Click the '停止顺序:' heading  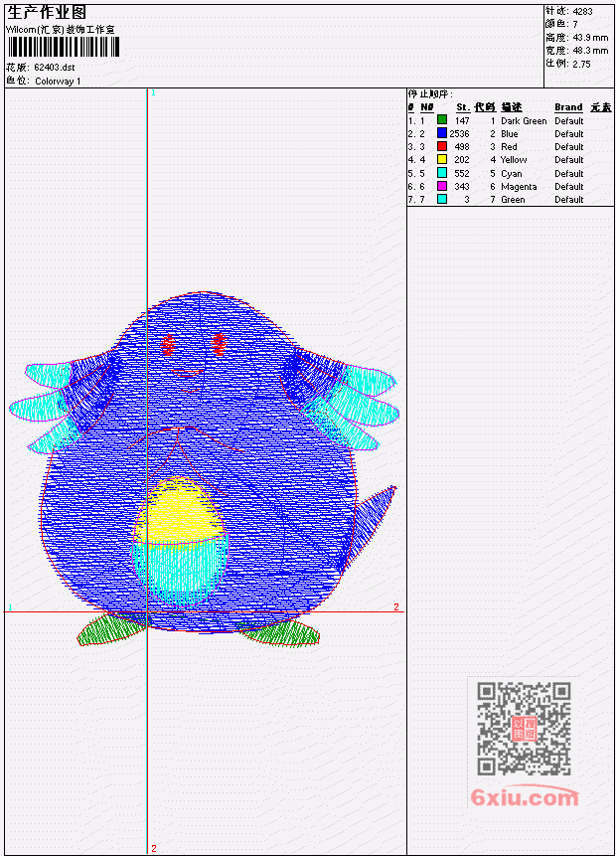(x=430, y=94)
